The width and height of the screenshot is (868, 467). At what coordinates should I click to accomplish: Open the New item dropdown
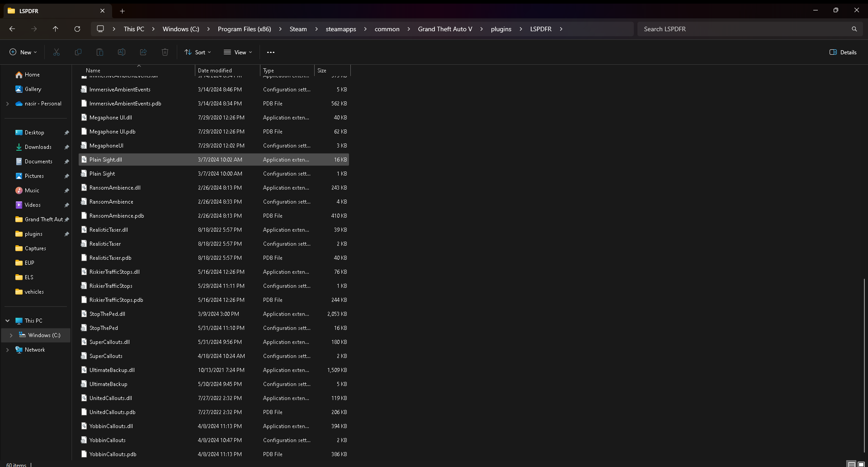(x=23, y=52)
